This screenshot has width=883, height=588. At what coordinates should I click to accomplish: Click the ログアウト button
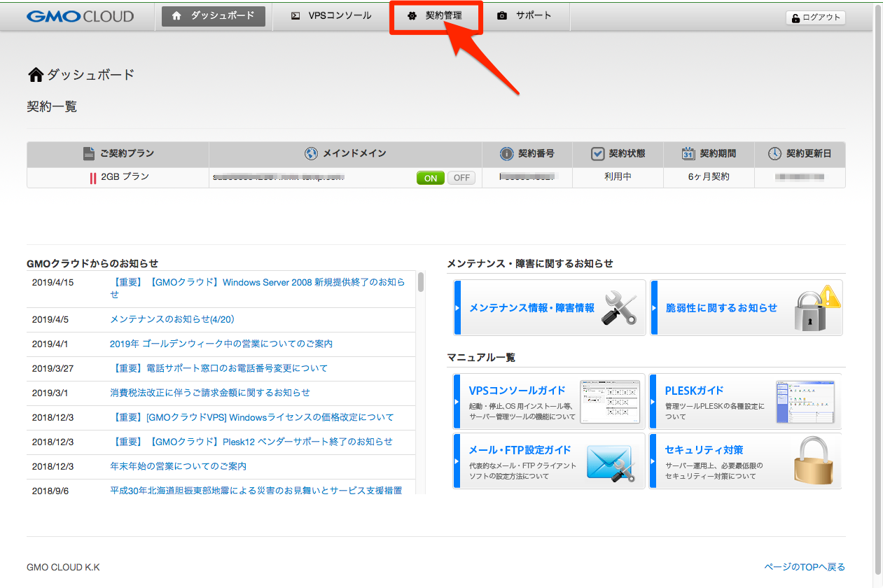[x=816, y=18]
